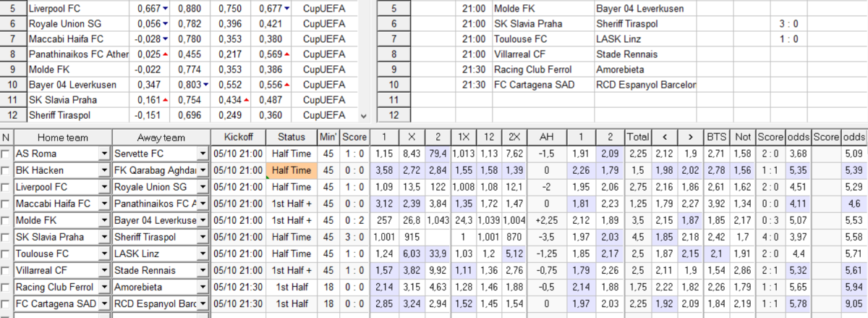Click blue down-arrow beside Maccabi Haifa -0,028
The width and height of the screenshot is (868, 318).
(x=166, y=40)
